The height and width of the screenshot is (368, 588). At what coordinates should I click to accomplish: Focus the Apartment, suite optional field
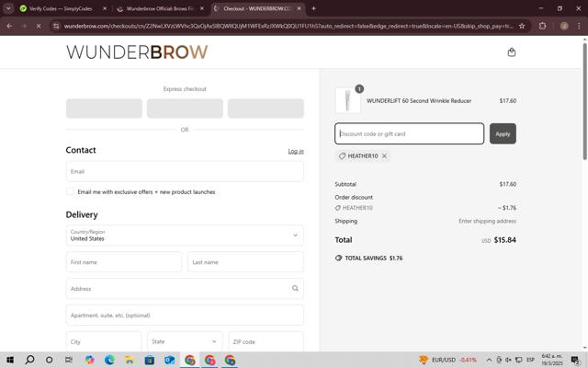pyautogui.click(x=185, y=315)
